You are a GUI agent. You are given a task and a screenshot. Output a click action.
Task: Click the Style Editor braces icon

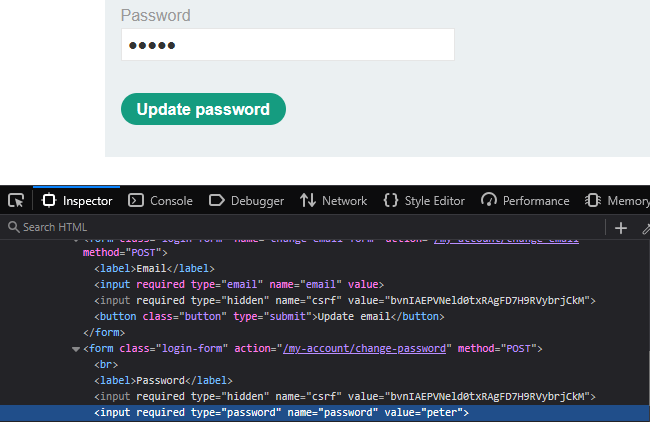(x=390, y=201)
